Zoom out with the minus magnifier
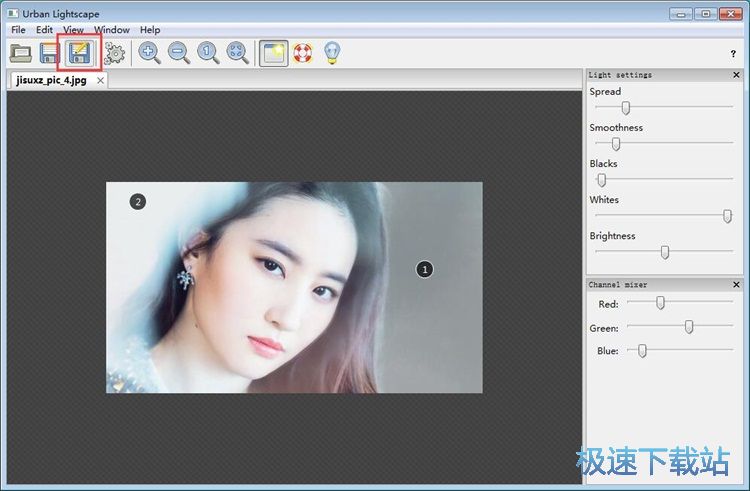Viewport: 750px width, 491px height. click(179, 53)
